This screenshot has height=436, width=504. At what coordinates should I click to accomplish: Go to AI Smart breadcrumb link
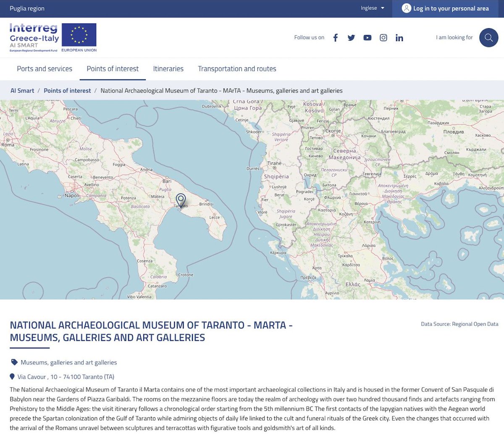[x=22, y=91]
